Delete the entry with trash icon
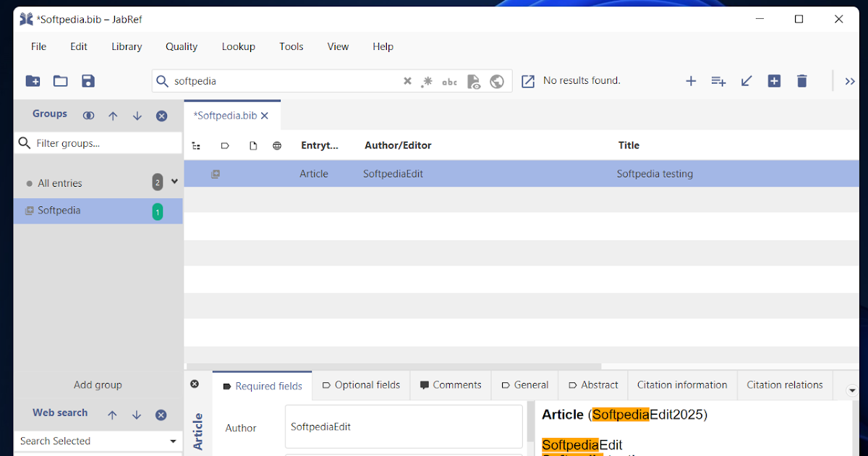Screen dimensions: 868x456 (x=801, y=81)
